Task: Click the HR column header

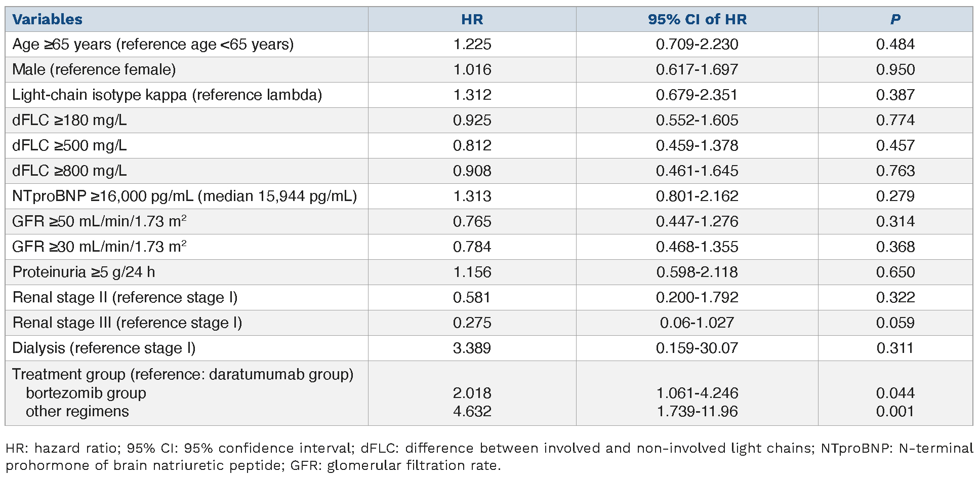Action: (472, 19)
